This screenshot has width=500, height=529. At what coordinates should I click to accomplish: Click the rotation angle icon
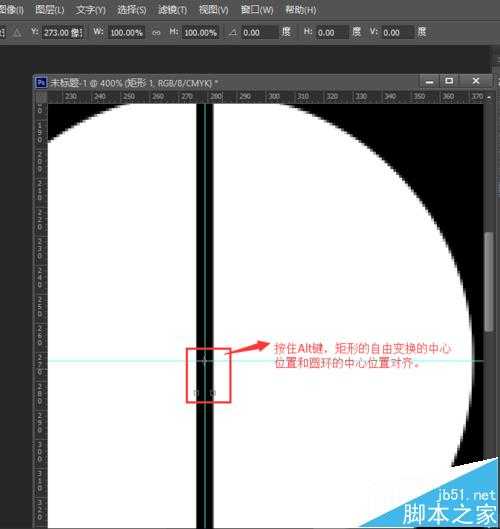(233, 32)
